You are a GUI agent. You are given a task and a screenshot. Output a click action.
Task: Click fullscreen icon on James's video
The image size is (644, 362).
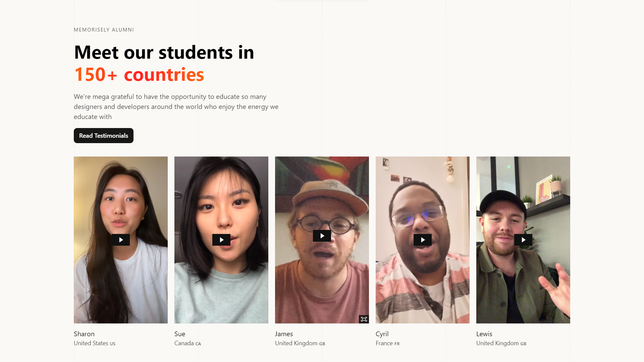click(x=364, y=319)
